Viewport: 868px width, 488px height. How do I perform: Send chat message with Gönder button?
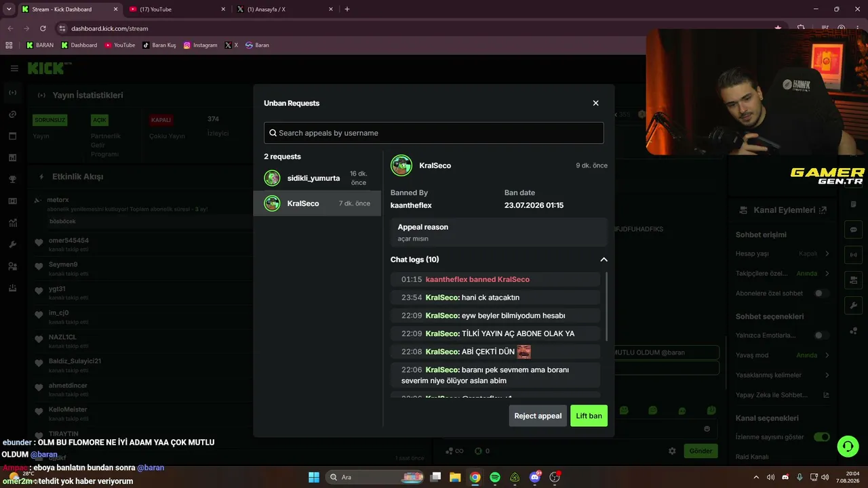(701, 451)
